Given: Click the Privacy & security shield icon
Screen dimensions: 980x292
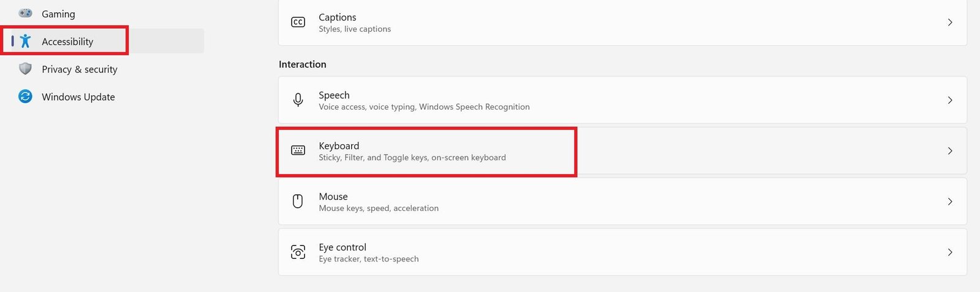Looking at the screenshot, I should (25, 69).
